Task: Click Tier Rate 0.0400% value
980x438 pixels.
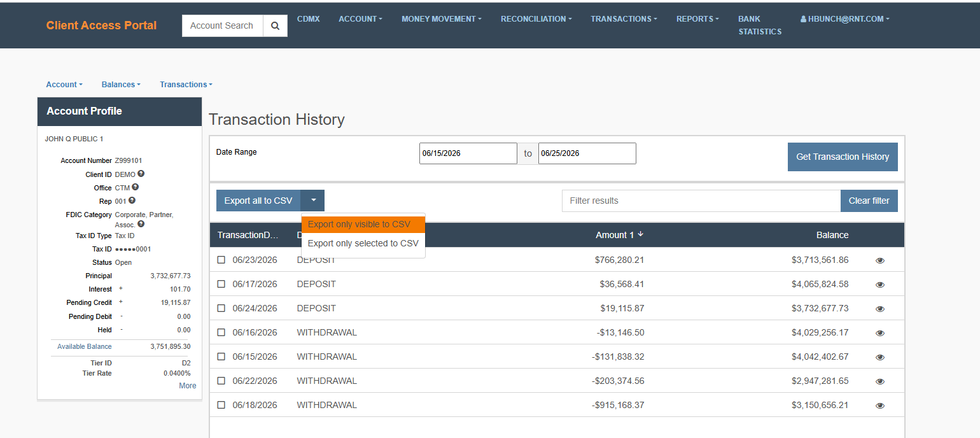Action: (x=177, y=373)
